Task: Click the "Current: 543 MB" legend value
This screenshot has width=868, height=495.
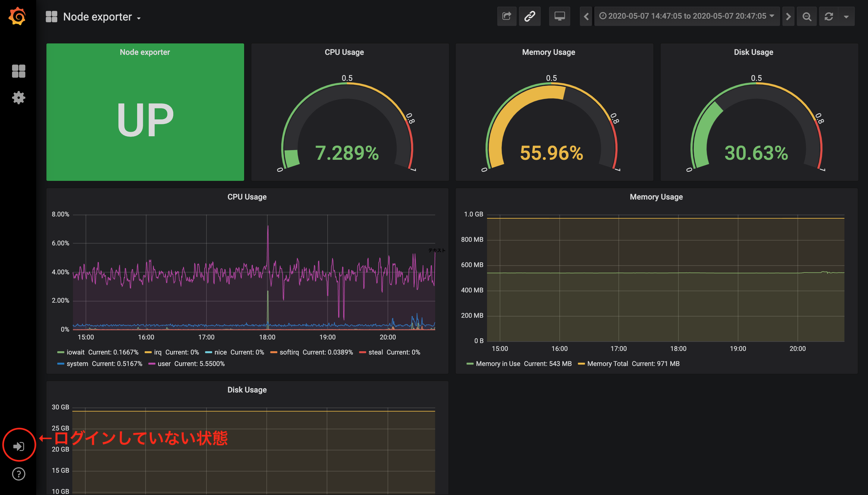Action: 548,364
